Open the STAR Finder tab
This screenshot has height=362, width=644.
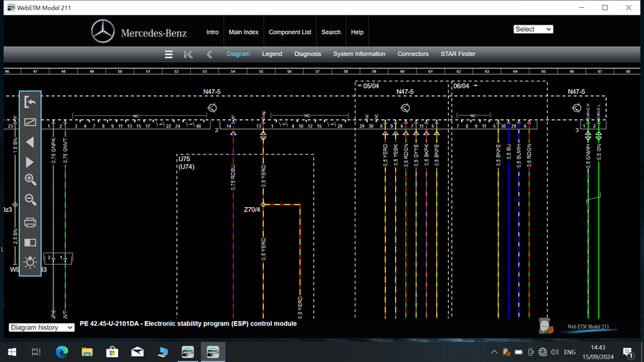[458, 54]
